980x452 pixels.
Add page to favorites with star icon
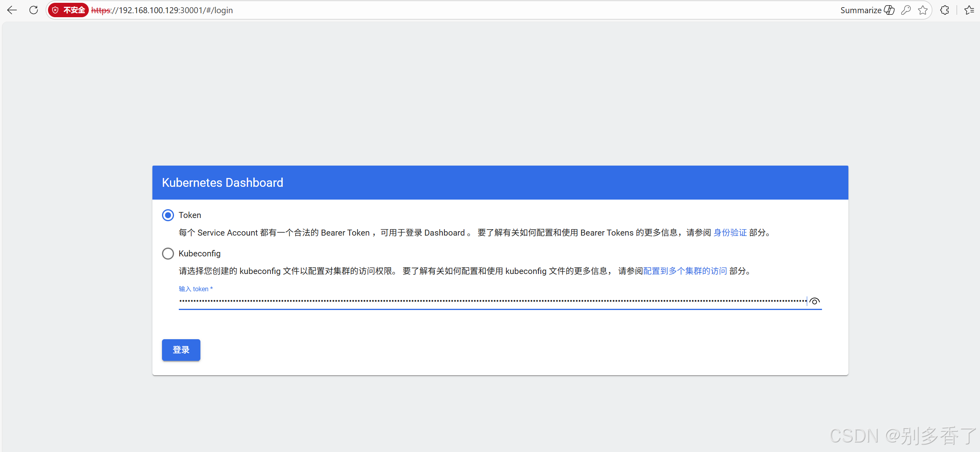tap(923, 10)
